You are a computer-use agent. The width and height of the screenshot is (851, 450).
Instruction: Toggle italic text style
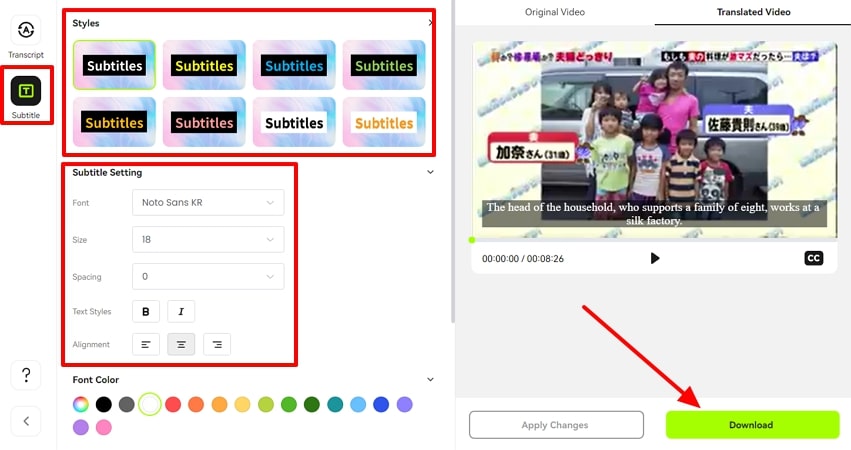coord(181,312)
